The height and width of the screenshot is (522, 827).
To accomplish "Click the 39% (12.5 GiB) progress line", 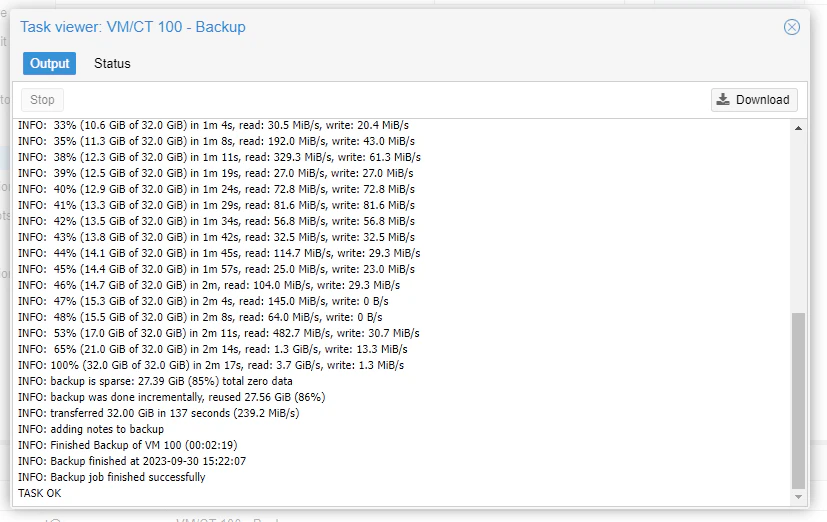I will tap(216, 173).
